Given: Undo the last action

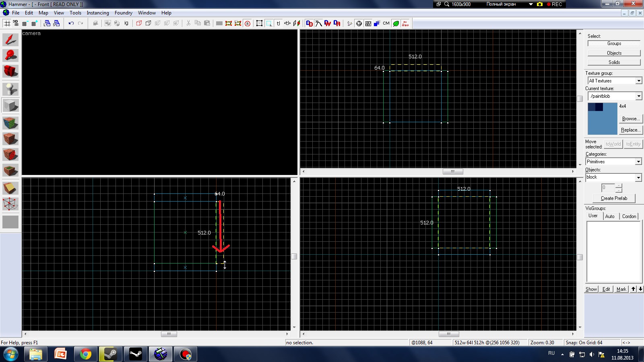Looking at the screenshot, I should [71, 23].
